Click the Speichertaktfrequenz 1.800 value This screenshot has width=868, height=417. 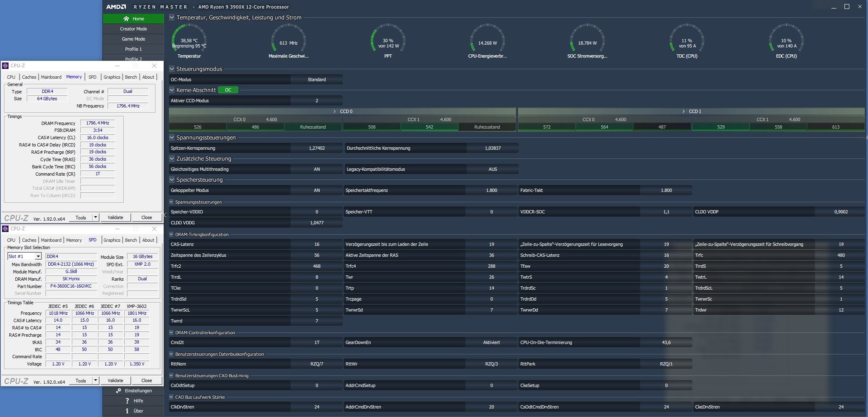[492, 190]
